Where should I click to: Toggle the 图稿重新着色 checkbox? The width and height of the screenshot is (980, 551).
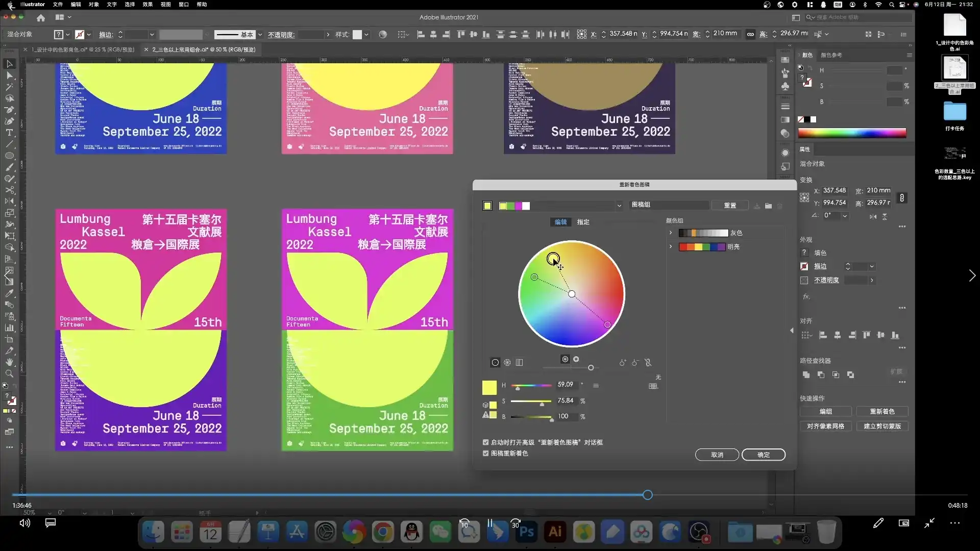(485, 453)
